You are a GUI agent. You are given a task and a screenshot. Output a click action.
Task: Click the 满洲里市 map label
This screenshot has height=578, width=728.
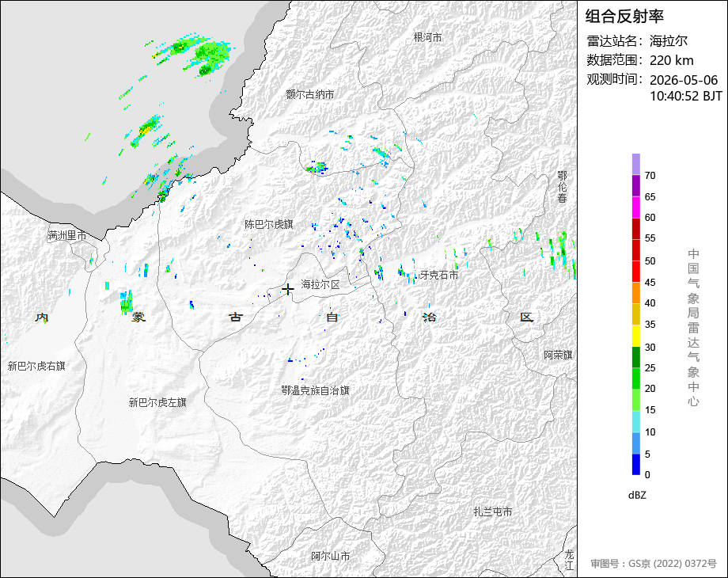point(67,236)
